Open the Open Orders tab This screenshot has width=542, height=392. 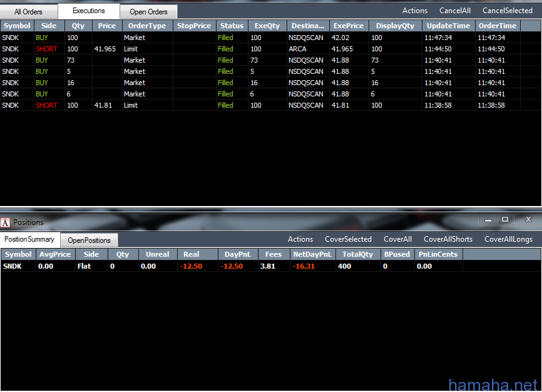(148, 12)
